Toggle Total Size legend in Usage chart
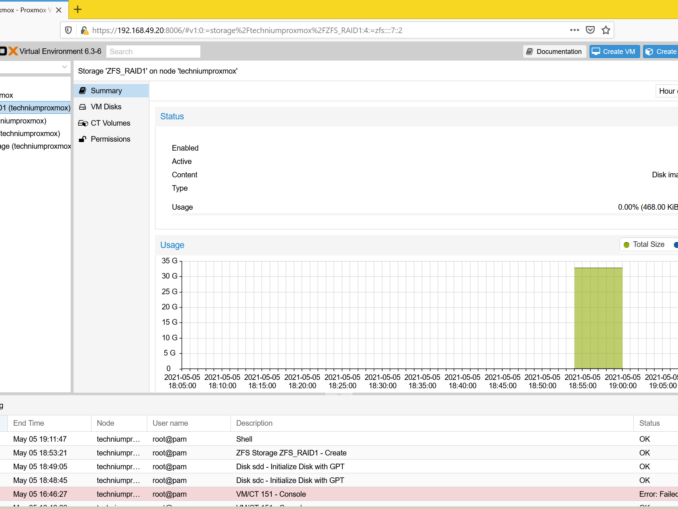The height and width of the screenshot is (509, 678). pyautogui.click(x=643, y=244)
